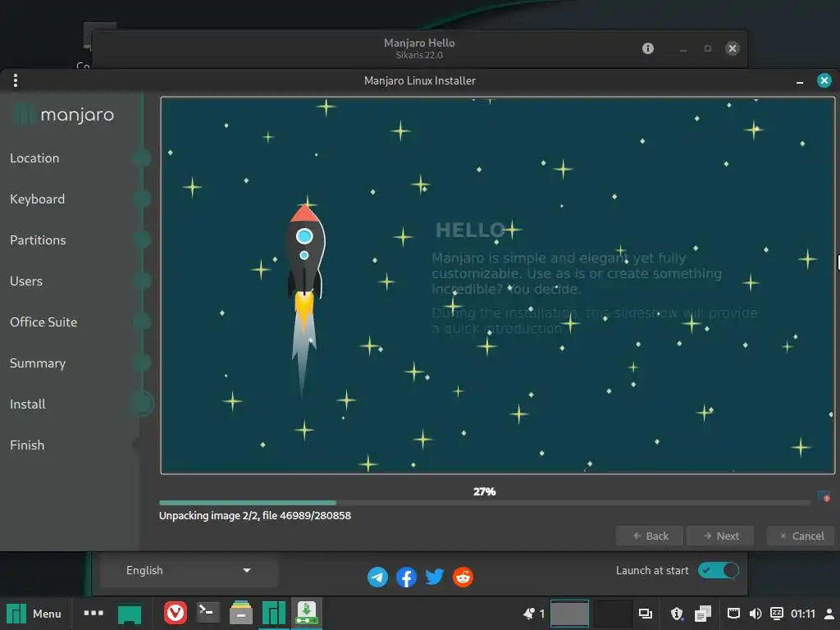
Task: Toggle the Launch at start switch
Action: [718, 570]
